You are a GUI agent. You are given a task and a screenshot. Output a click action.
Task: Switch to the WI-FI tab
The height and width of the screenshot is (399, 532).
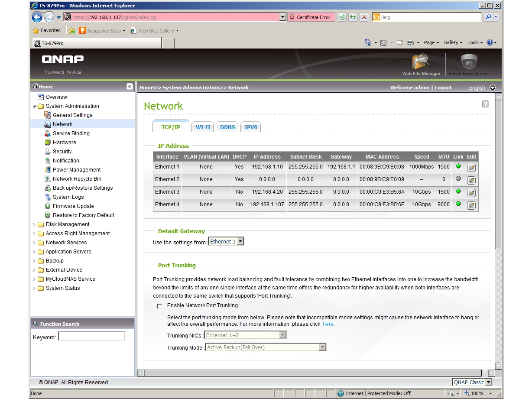pos(203,127)
